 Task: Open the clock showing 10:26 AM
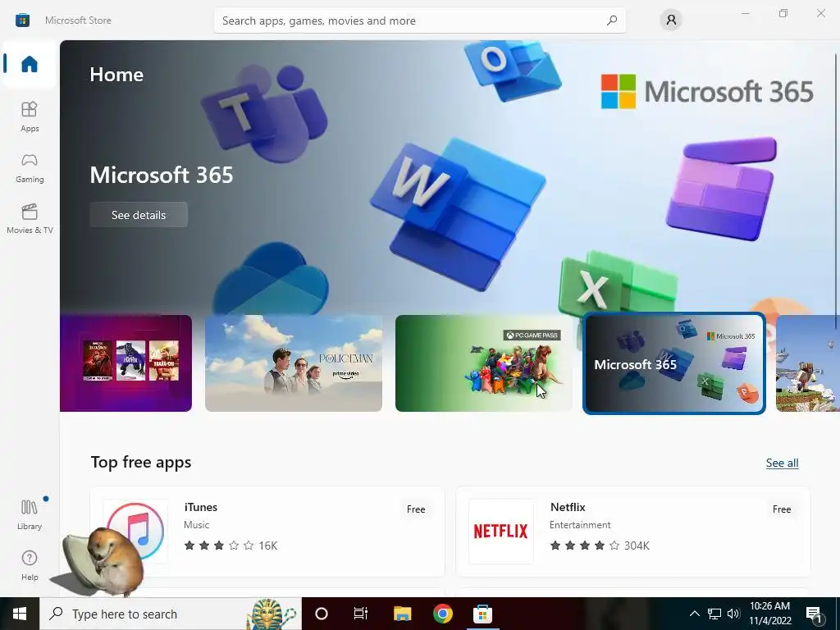(x=769, y=614)
